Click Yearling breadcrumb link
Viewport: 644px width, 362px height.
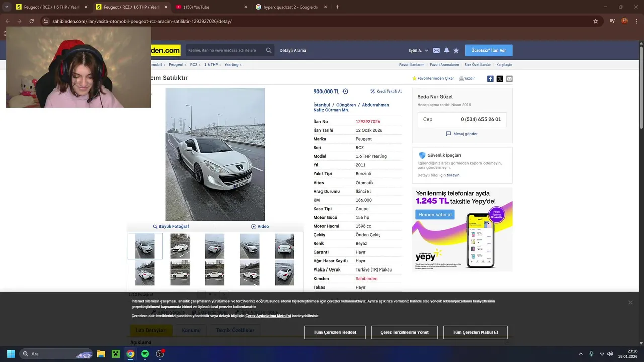coord(231,65)
